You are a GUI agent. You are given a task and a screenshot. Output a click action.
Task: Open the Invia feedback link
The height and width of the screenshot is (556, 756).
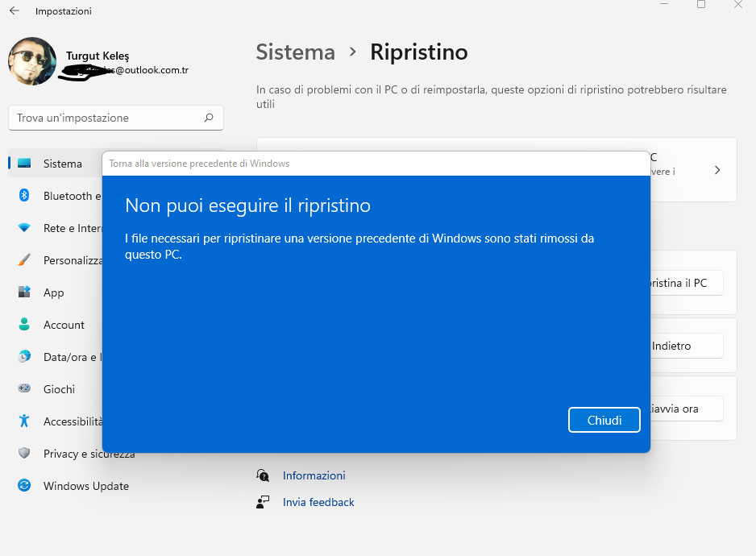(318, 502)
